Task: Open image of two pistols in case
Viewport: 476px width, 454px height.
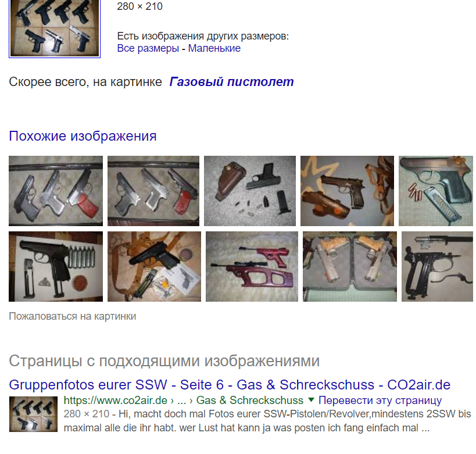Action: 350,267
